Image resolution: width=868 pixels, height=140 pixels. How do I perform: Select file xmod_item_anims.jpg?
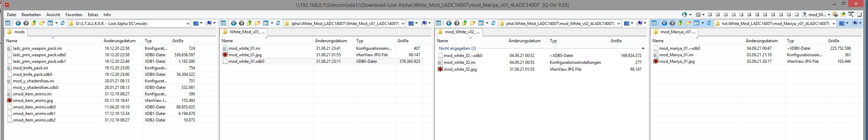[33, 101]
